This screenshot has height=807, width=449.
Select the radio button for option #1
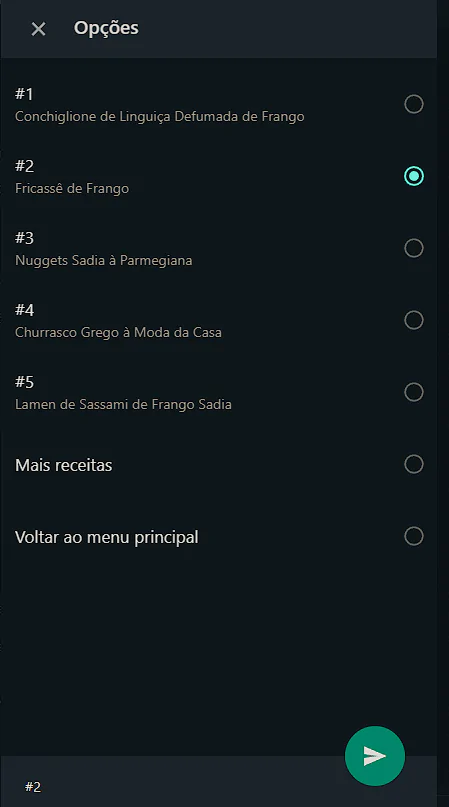(x=413, y=104)
